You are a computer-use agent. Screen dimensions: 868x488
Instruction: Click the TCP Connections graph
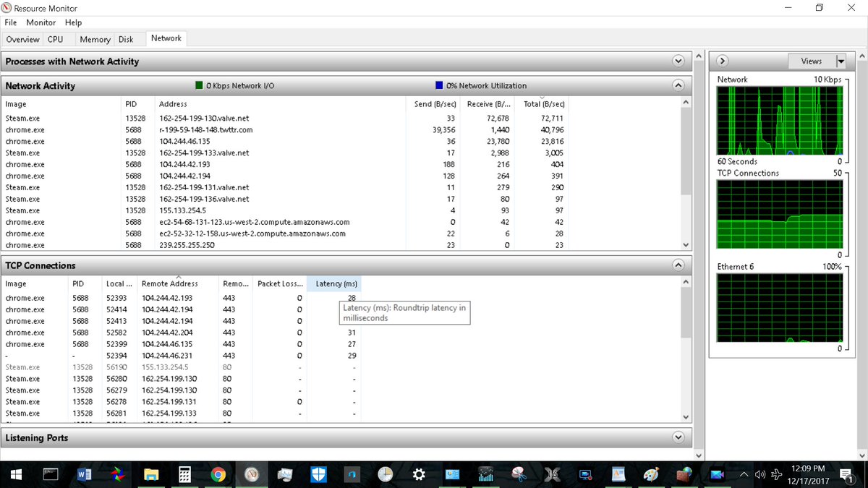click(x=780, y=214)
